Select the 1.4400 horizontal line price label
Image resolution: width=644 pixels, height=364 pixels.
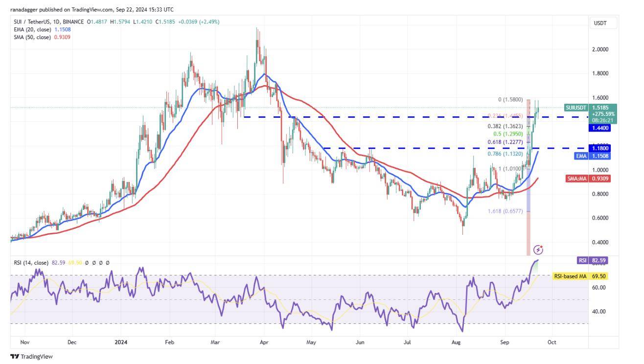601,128
